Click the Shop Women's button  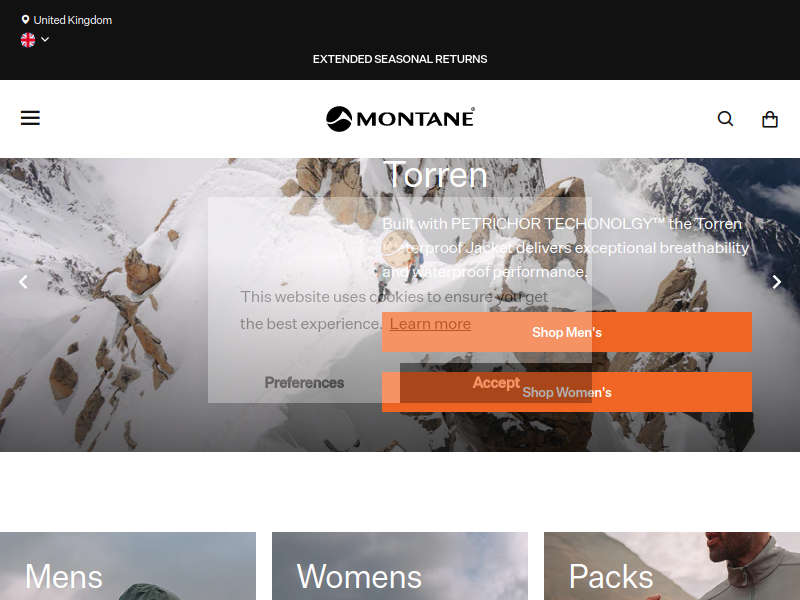[567, 392]
